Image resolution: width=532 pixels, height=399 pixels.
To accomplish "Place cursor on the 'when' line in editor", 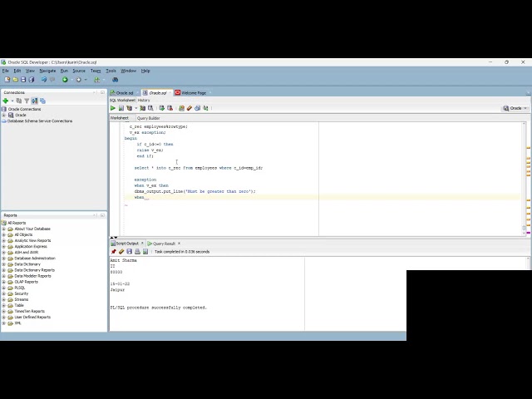I will point(321,197).
